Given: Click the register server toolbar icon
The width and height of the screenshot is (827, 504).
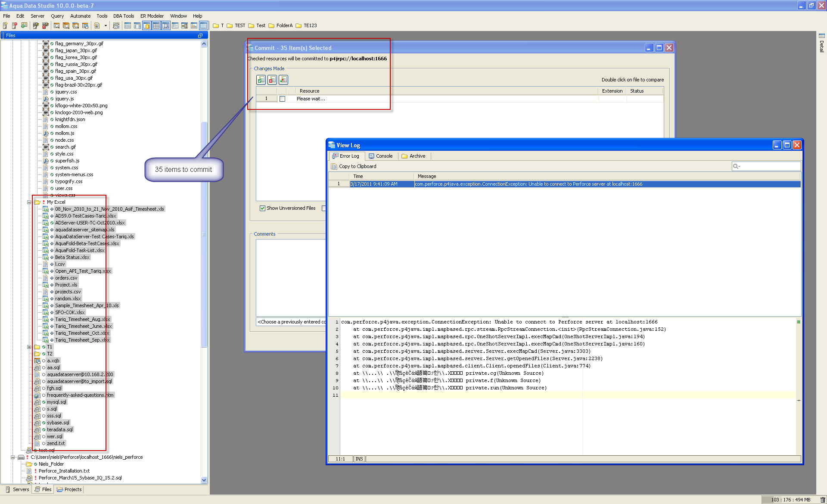Looking at the screenshot, I should 5,25.
